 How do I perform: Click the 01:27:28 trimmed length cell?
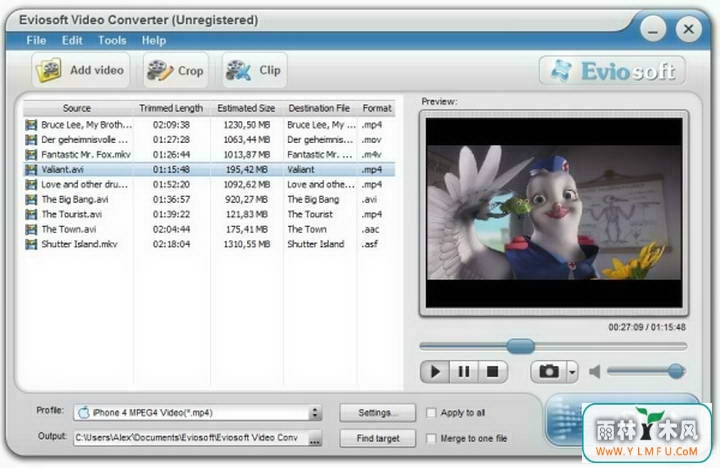pyautogui.click(x=171, y=140)
